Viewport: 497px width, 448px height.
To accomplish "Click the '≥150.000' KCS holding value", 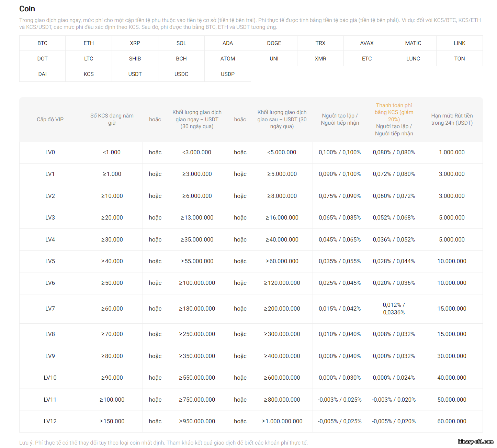I will click(112, 422).
